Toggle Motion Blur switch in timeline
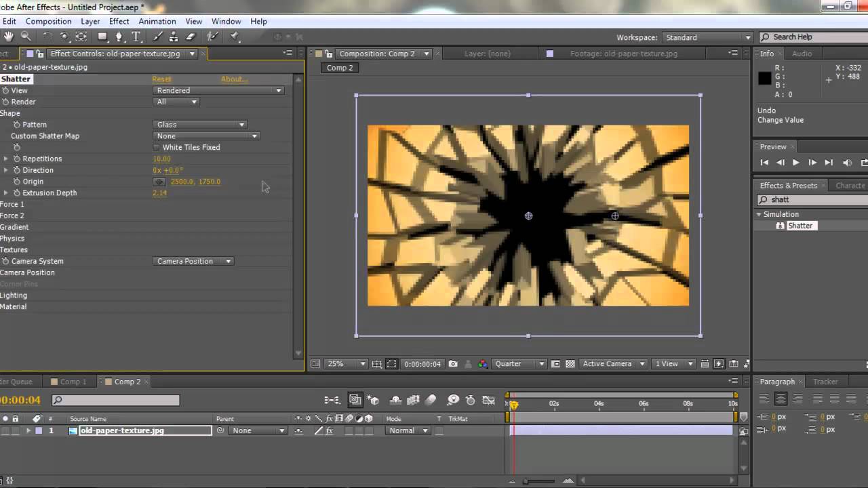 coord(432,401)
